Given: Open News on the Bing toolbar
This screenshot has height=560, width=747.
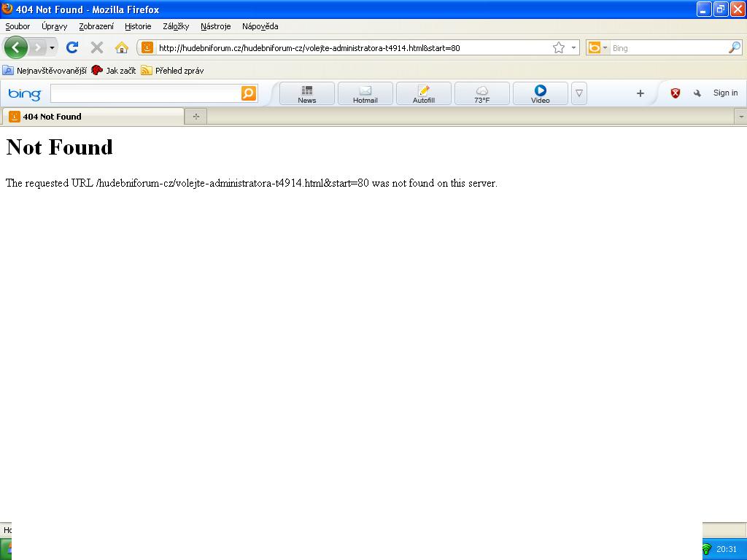Looking at the screenshot, I should pyautogui.click(x=306, y=93).
